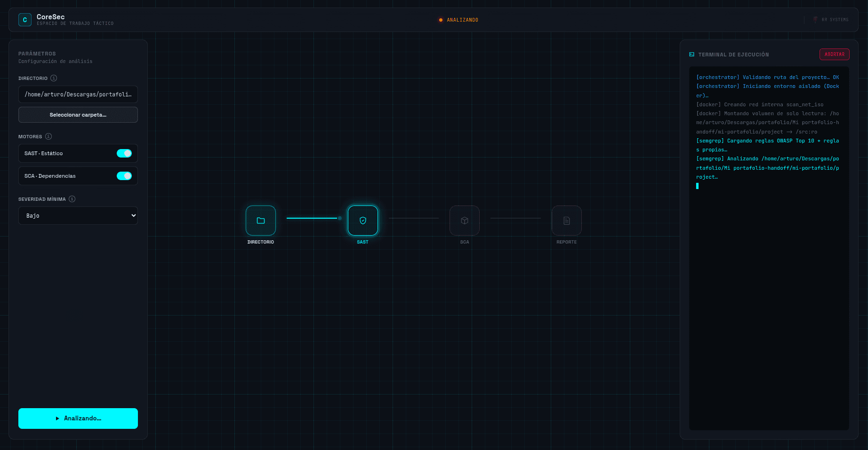Disable the SAST · Estático engine toggle
The height and width of the screenshot is (450, 868).
click(124, 153)
